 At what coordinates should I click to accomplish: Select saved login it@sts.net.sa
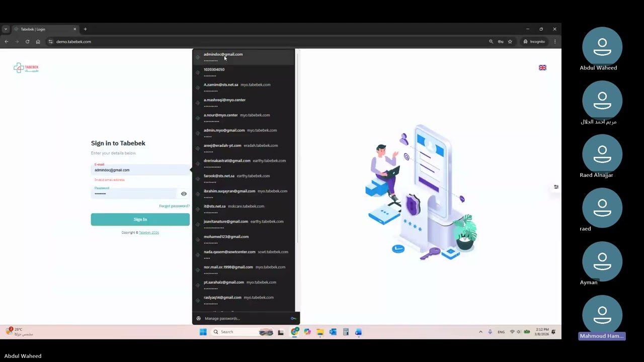coord(244,209)
